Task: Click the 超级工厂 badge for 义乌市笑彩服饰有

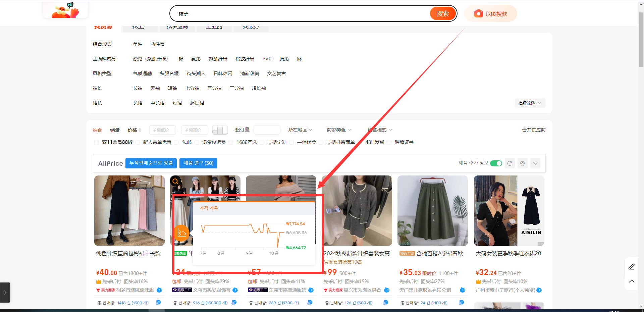Action: [182, 290]
